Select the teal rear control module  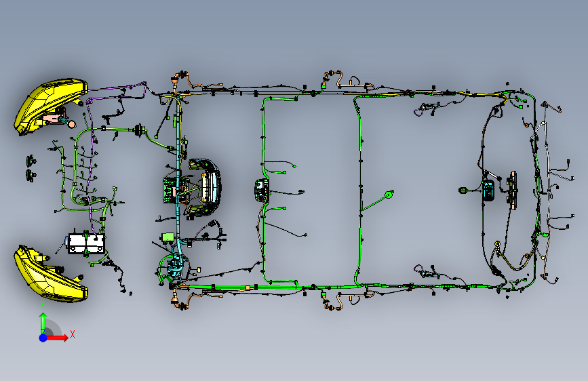click(x=488, y=190)
